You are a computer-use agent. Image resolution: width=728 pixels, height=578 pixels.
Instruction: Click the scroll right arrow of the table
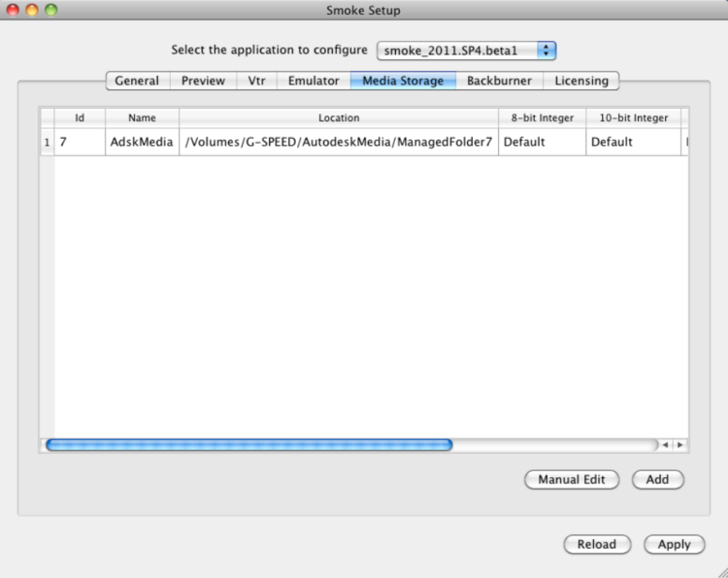pyautogui.click(x=680, y=445)
